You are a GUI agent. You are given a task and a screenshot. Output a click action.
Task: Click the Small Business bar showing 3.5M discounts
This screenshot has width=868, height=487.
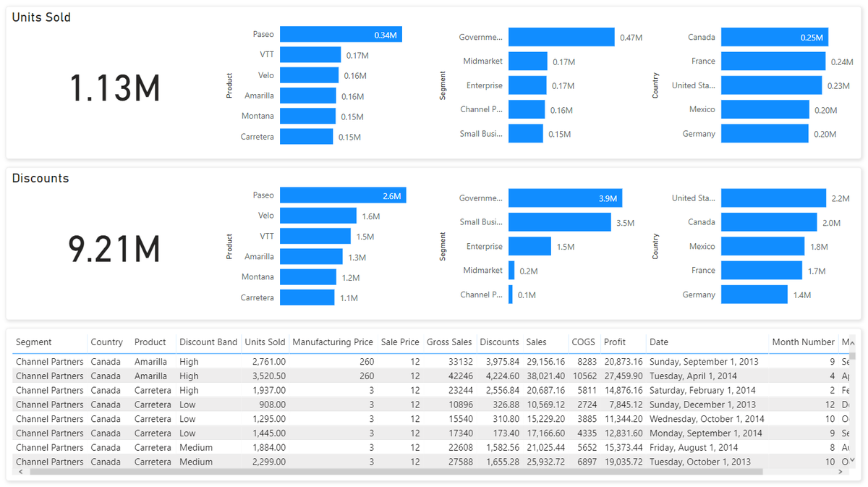[558, 221]
